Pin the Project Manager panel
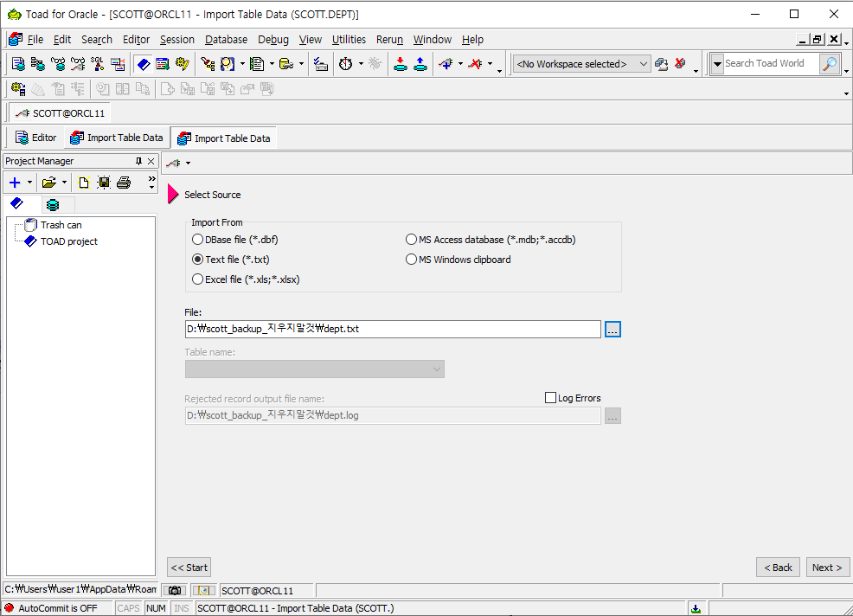 pos(138,161)
